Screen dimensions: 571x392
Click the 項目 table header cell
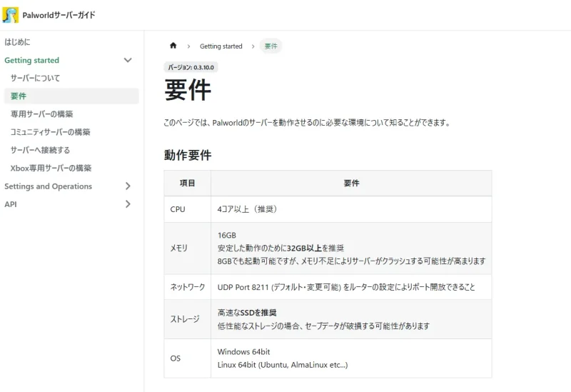coord(188,183)
